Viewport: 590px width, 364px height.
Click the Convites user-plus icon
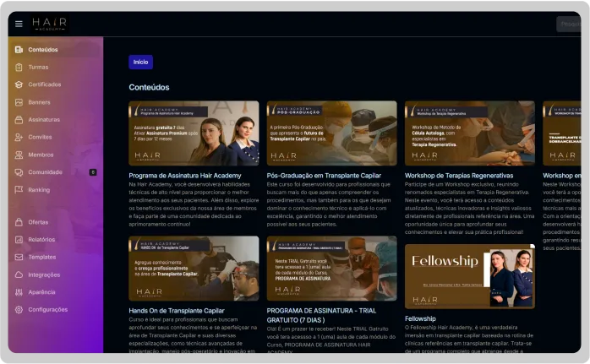[x=19, y=137]
